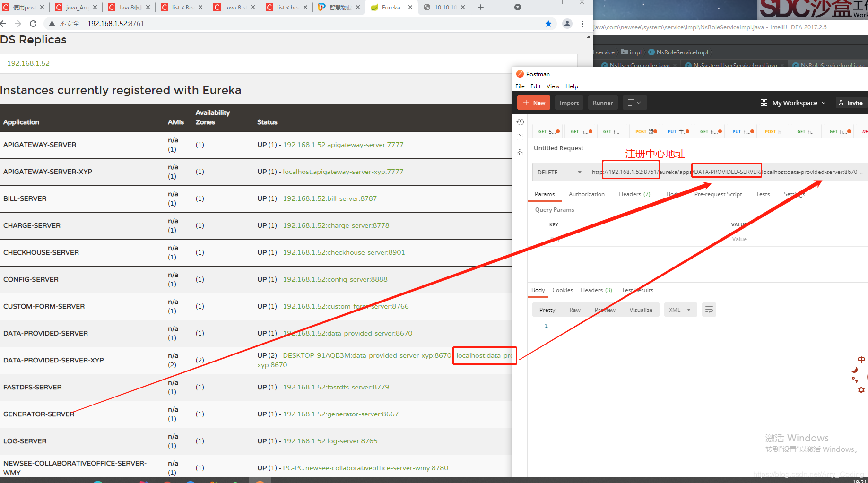Click the not-secure warning icon in address bar

tap(52, 24)
